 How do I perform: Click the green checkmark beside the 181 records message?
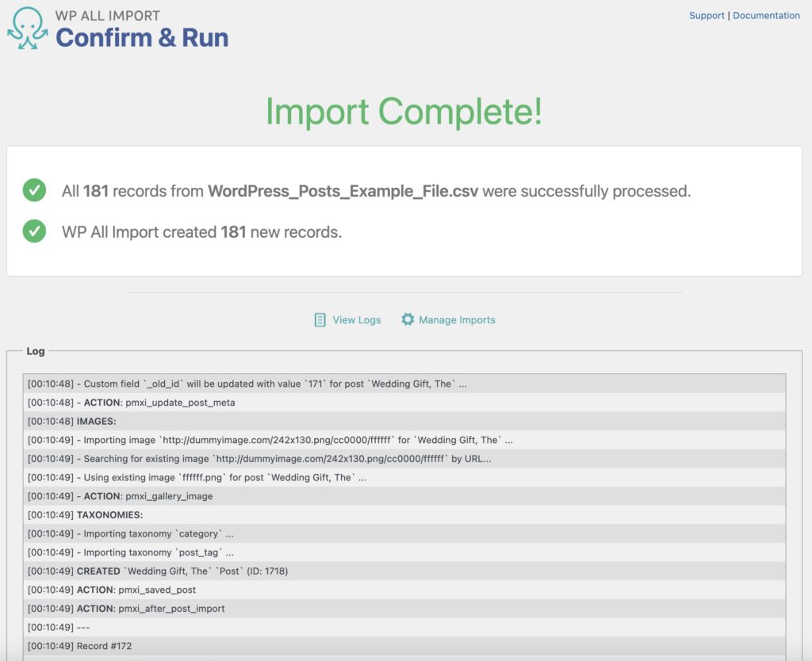pyautogui.click(x=33, y=190)
